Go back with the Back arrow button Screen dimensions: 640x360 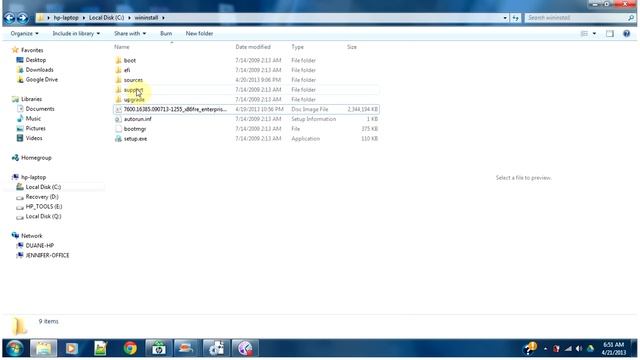[x=10, y=18]
